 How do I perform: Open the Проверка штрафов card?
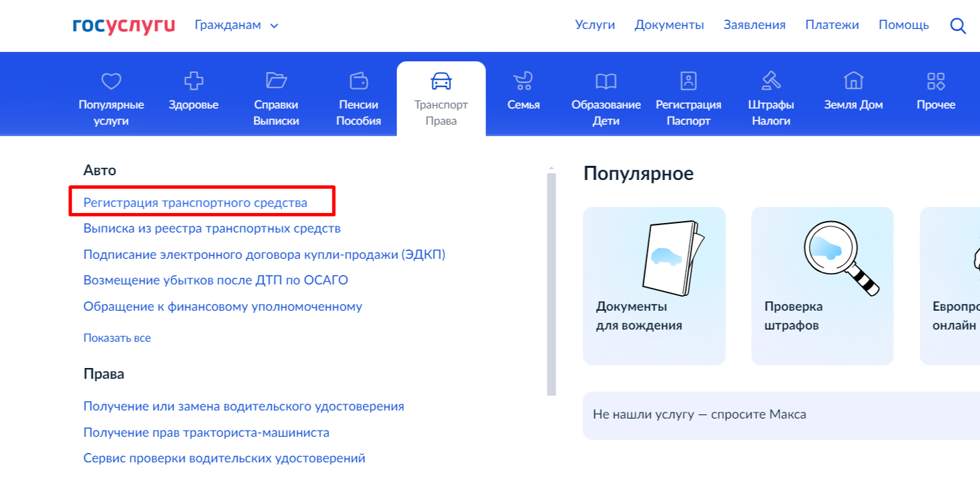point(822,286)
